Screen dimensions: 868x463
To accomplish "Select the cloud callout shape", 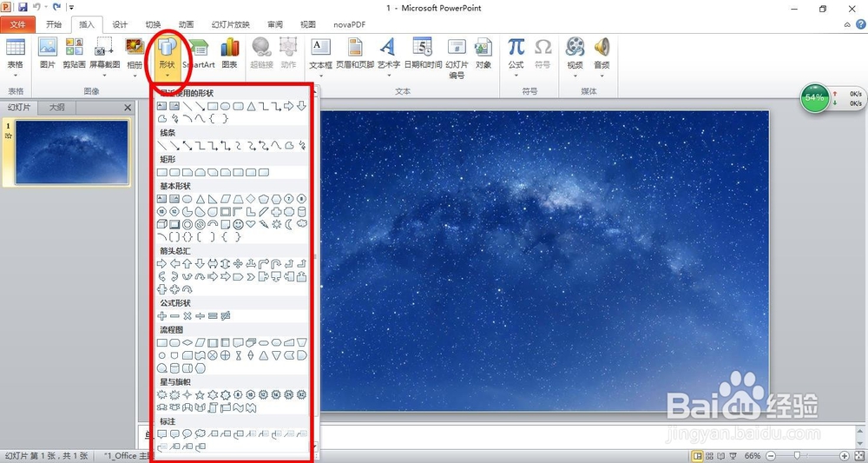I will tap(201, 433).
